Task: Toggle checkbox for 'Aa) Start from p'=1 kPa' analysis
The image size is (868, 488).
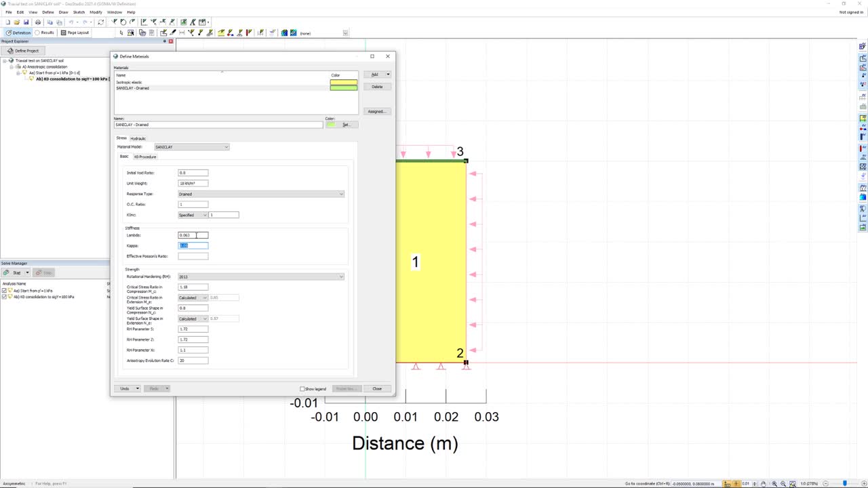Action: [x=5, y=291]
